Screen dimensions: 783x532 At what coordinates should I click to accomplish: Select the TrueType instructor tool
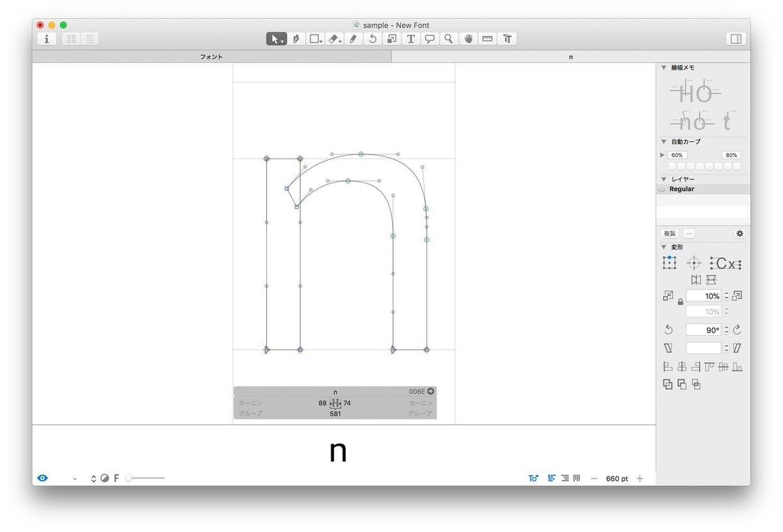[x=506, y=39]
